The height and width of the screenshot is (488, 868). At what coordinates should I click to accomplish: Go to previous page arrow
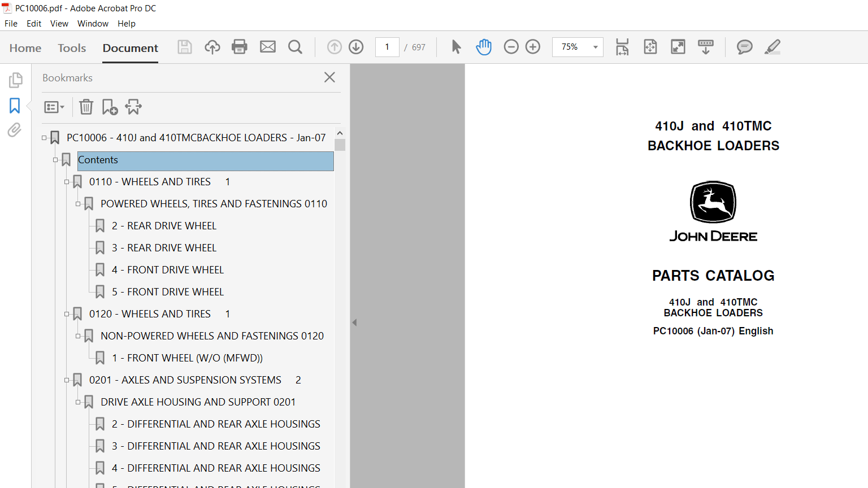coord(335,47)
